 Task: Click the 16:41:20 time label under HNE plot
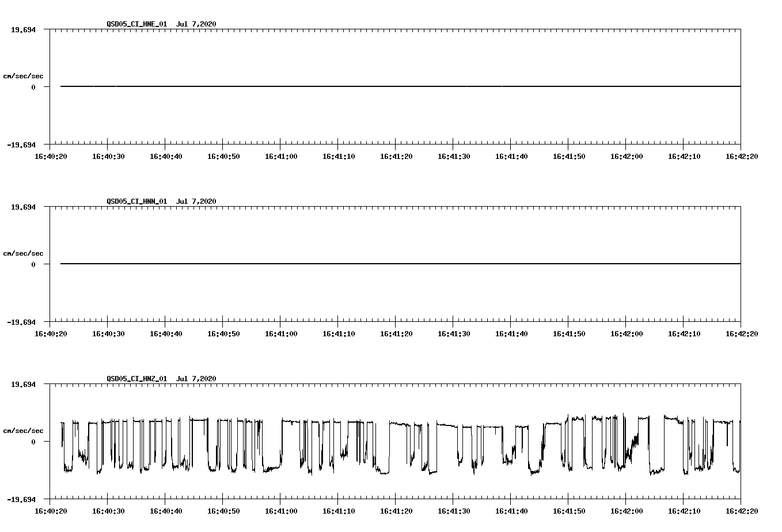coord(396,157)
